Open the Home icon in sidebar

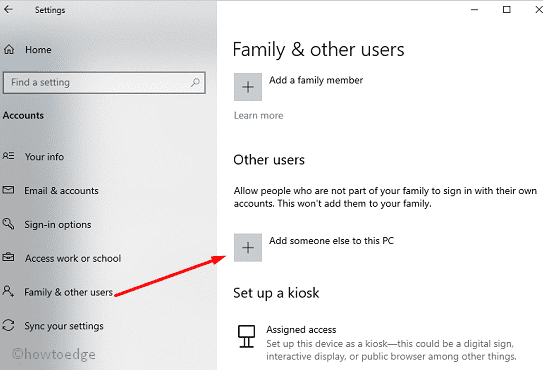pos(9,50)
